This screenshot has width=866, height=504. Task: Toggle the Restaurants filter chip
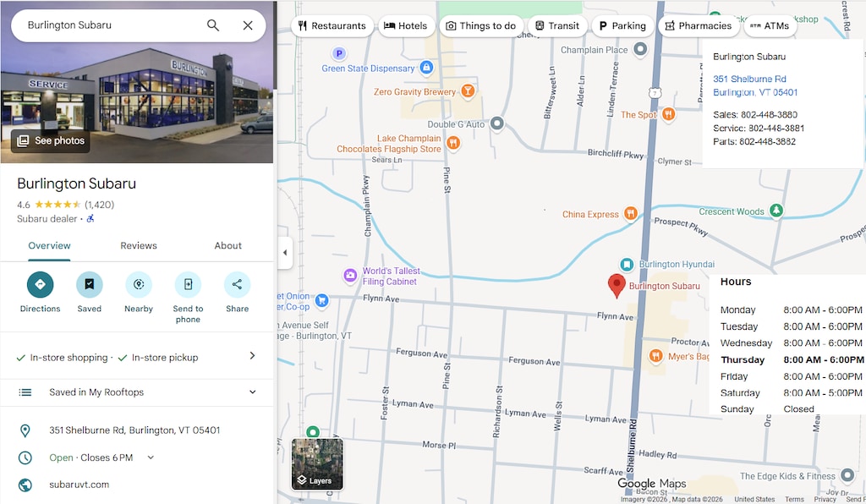[x=332, y=26]
